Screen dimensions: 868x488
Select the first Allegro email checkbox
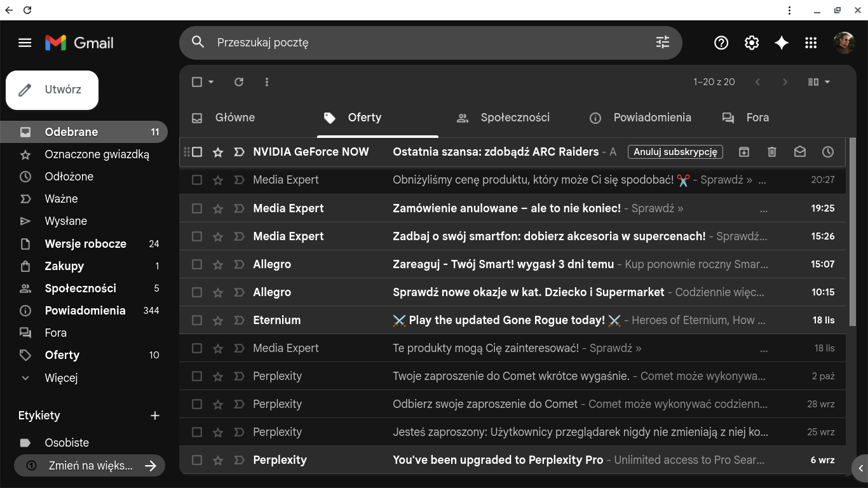197,264
